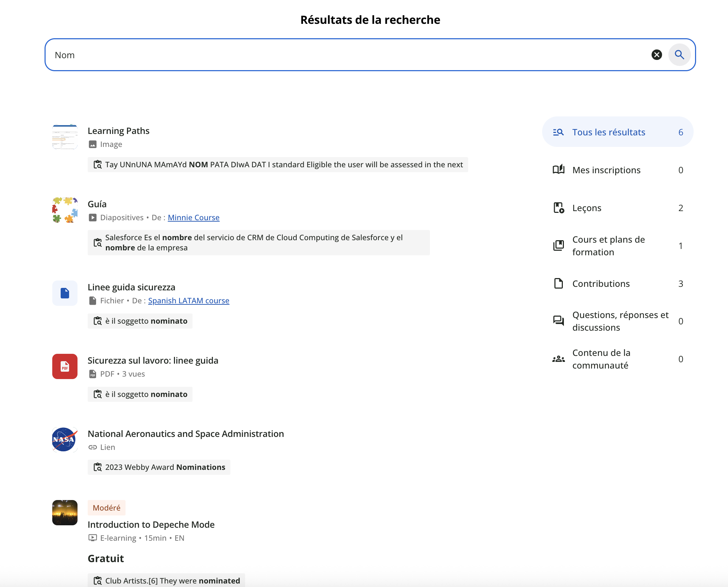Image resolution: width=728 pixels, height=587 pixels.
Task: Open the Guía puzzle thumbnail
Action: (x=65, y=210)
